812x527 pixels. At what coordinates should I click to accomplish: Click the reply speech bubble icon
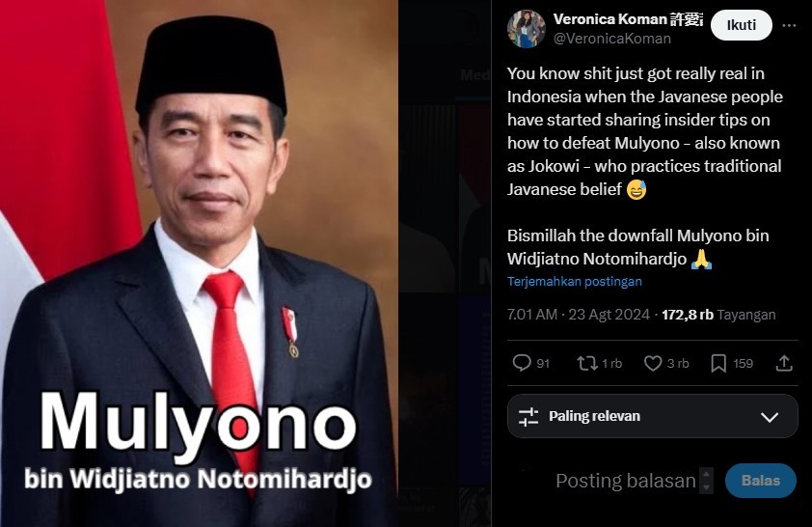pos(522,363)
